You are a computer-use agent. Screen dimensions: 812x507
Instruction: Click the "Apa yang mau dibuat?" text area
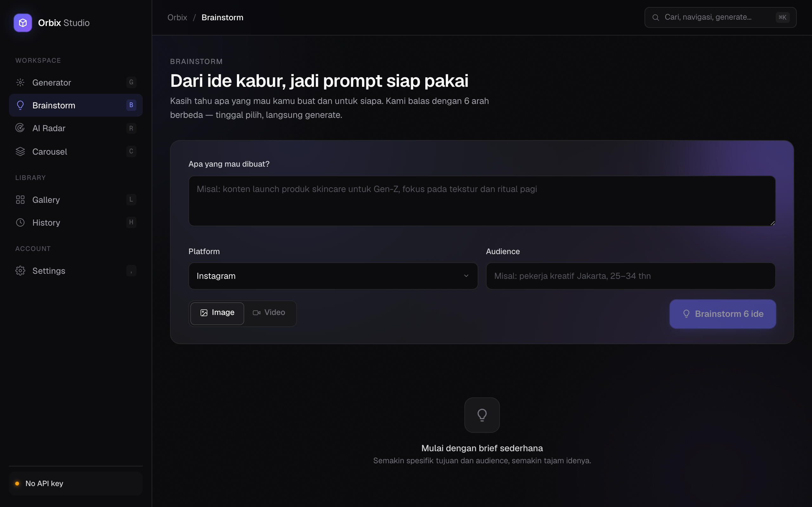tap(482, 201)
